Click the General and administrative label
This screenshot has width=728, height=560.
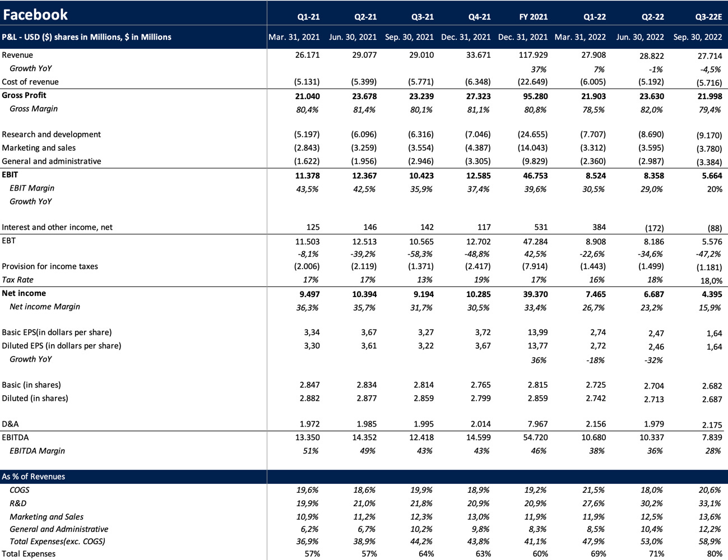(x=52, y=161)
